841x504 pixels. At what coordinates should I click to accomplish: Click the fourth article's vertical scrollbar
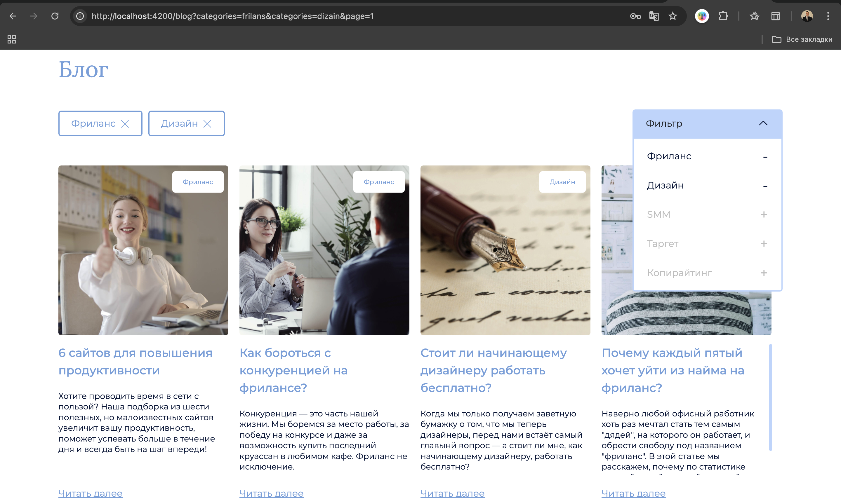point(771,397)
